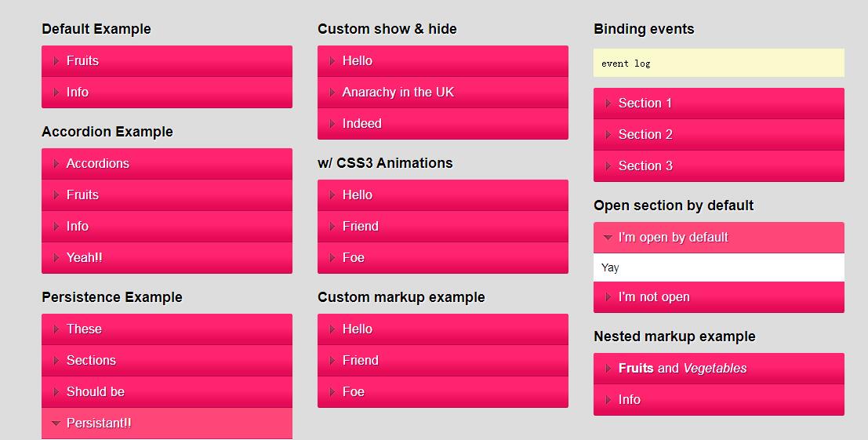Click the Indeed section header
This screenshot has width=868, height=440.
tap(442, 124)
